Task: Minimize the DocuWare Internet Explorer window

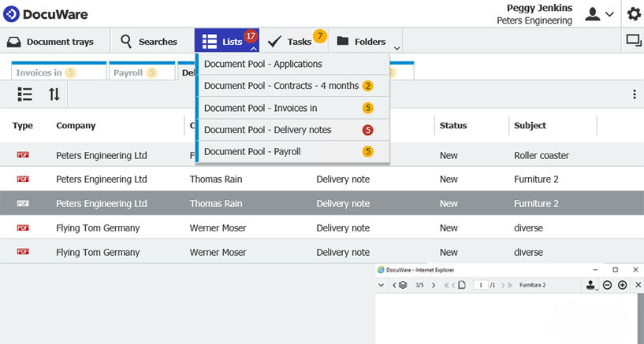Action: coord(596,270)
